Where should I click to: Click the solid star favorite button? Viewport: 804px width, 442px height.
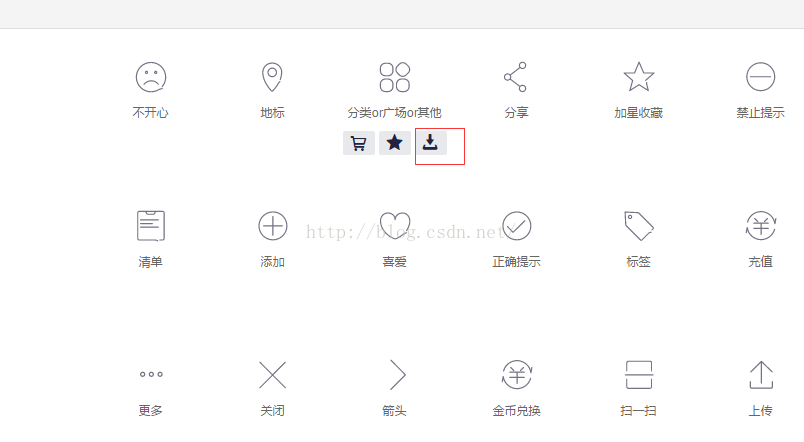(x=394, y=143)
